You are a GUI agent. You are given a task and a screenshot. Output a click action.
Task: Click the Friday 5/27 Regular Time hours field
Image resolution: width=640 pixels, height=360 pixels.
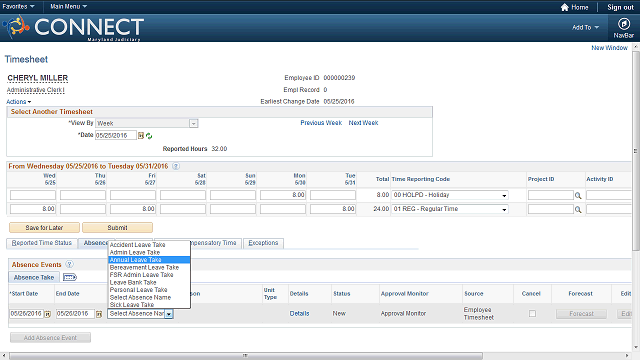(133, 209)
